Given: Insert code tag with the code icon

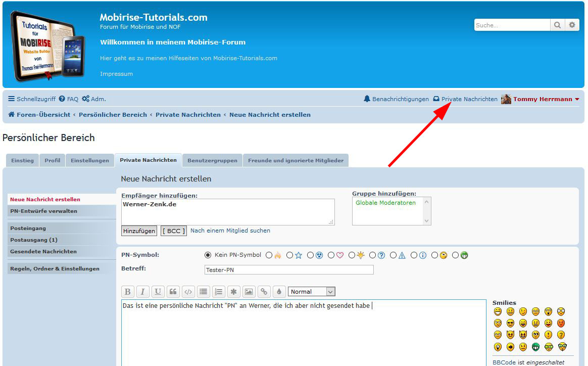Looking at the screenshot, I should (188, 292).
